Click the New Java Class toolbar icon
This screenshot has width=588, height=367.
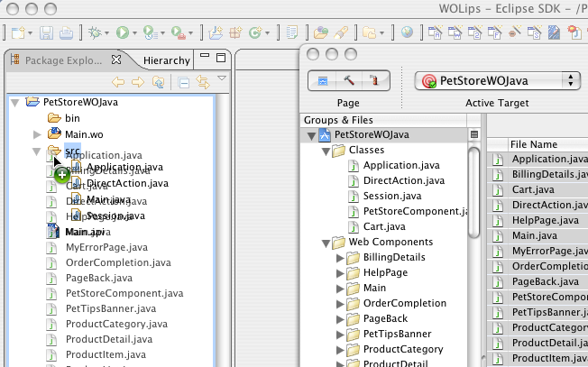pos(255,33)
